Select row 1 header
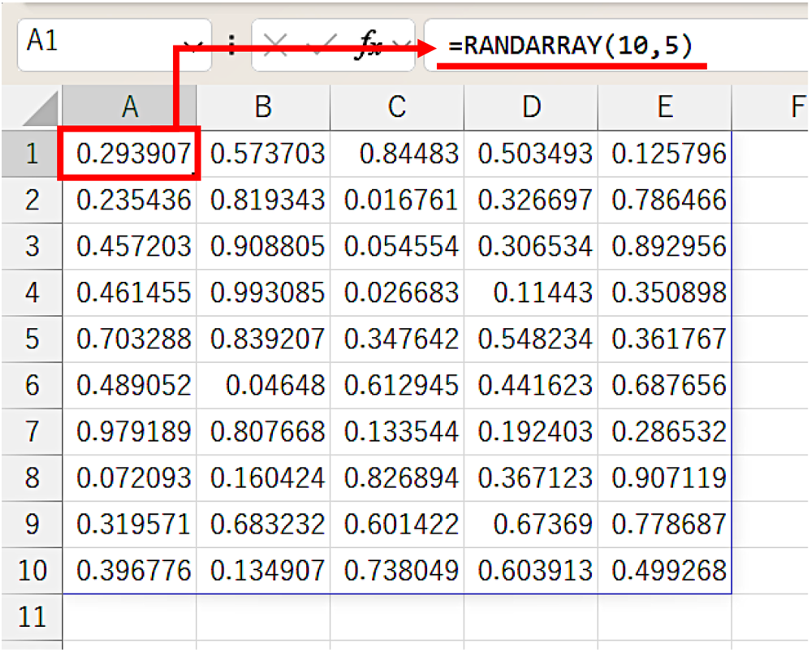 pos(32,153)
